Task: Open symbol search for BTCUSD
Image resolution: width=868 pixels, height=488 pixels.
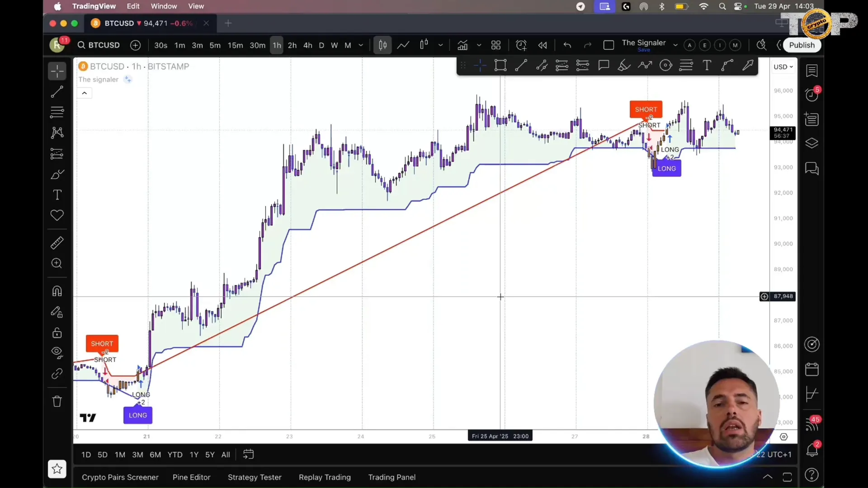Action: coord(99,45)
